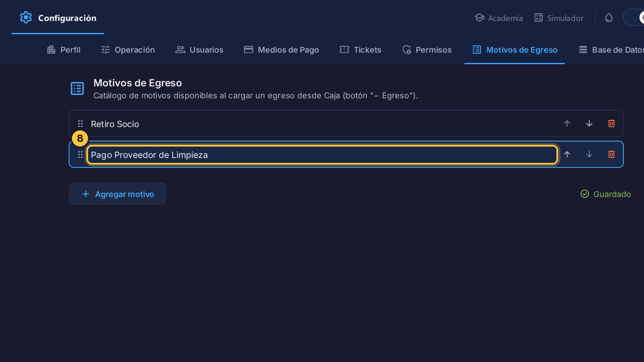Click the drag handle for Retiro Socio
The height and width of the screenshot is (362, 644).
coord(81,124)
